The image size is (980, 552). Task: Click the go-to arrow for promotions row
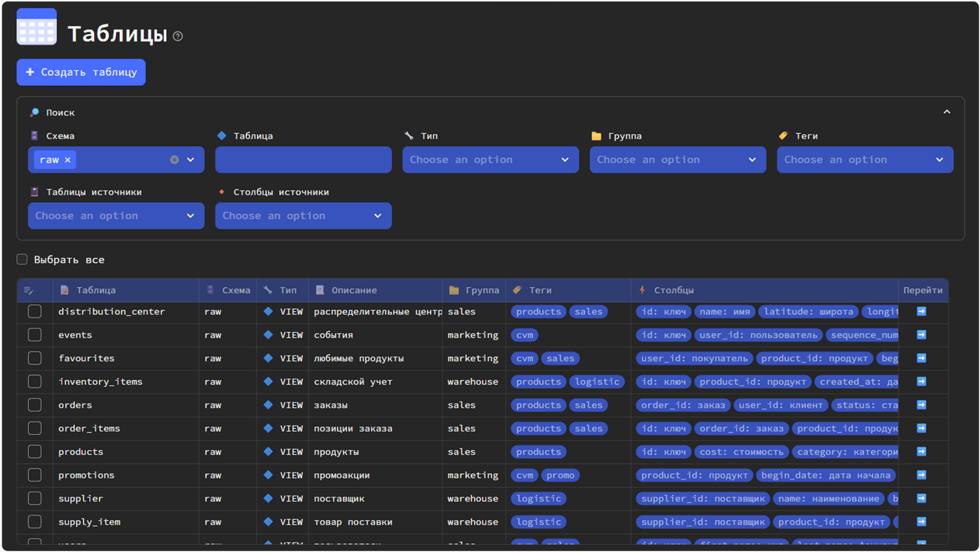(x=921, y=475)
